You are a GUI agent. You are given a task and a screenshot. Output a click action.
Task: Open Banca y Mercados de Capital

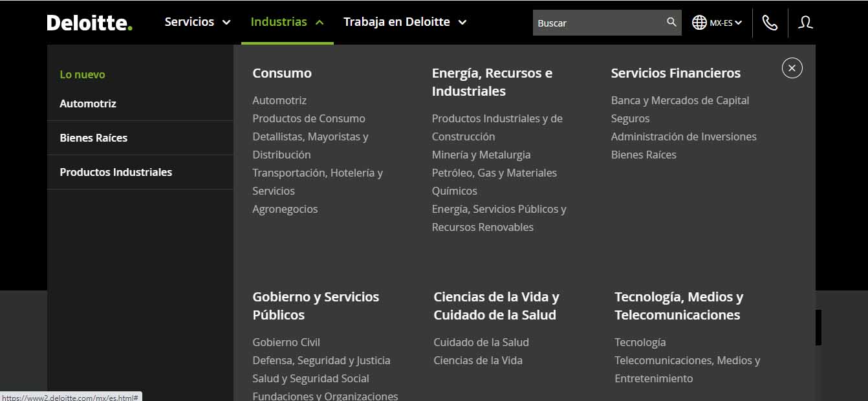pos(680,100)
